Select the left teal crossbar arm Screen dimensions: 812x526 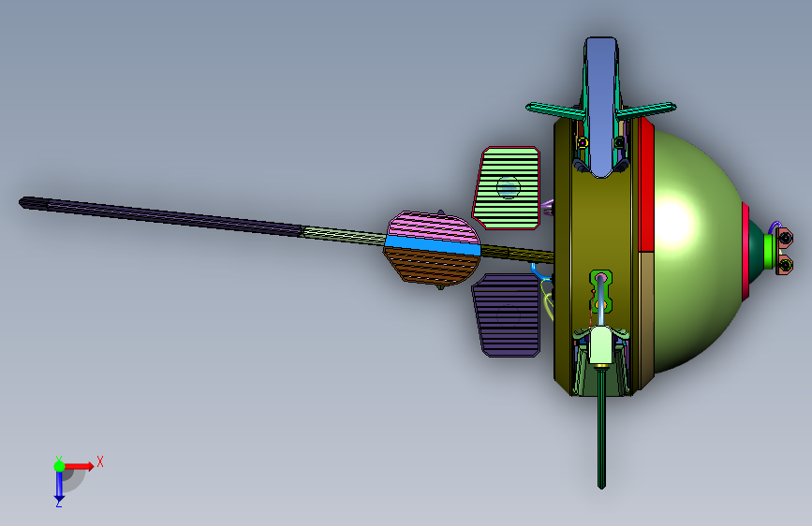pos(554,110)
